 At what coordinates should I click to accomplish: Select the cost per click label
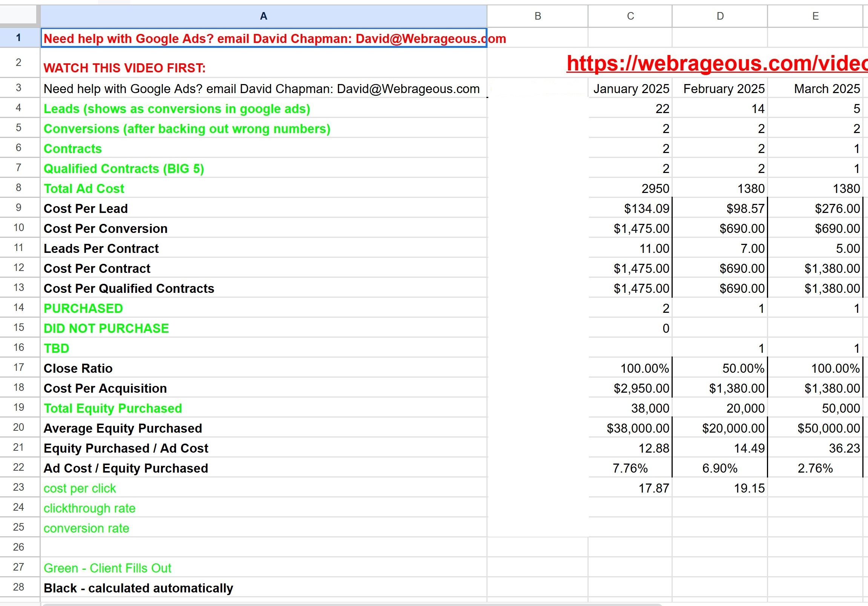coord(80,488)
